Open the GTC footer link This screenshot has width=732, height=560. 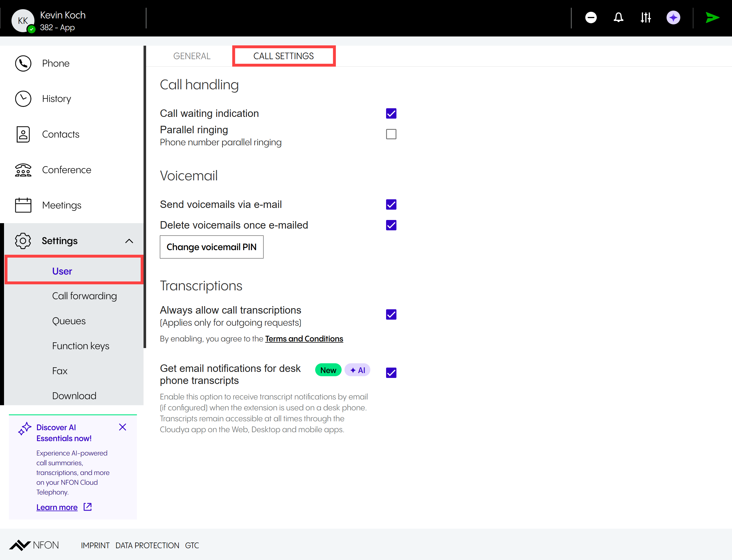(192, 545)
